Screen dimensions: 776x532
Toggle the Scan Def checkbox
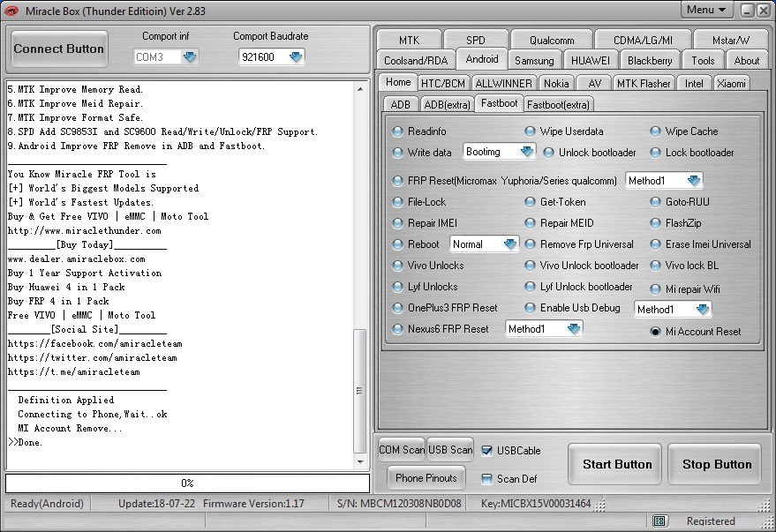coord(487,478)
